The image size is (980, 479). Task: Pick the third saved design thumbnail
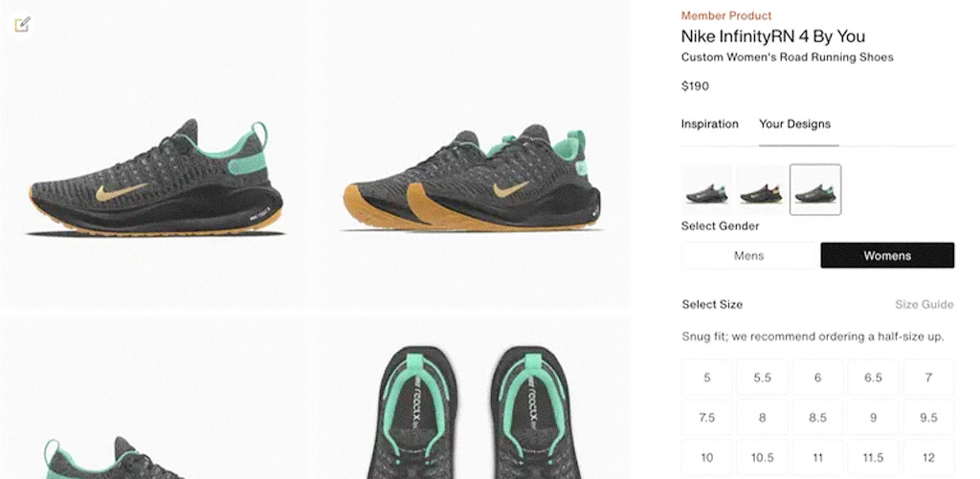coord(815,189)
